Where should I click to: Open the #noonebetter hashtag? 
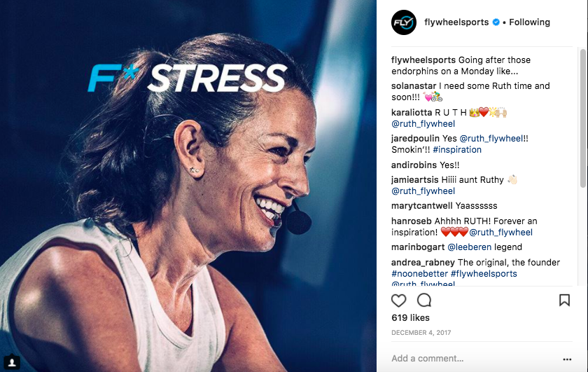pyautogui.click(x=419, y=273)
